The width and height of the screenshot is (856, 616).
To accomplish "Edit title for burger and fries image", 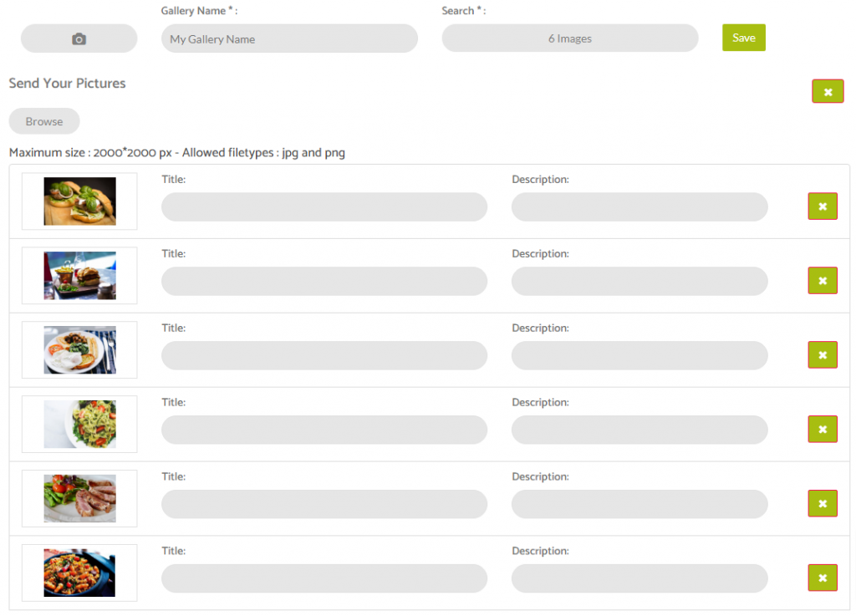I will pyautogui.click(x=324, y=281).
